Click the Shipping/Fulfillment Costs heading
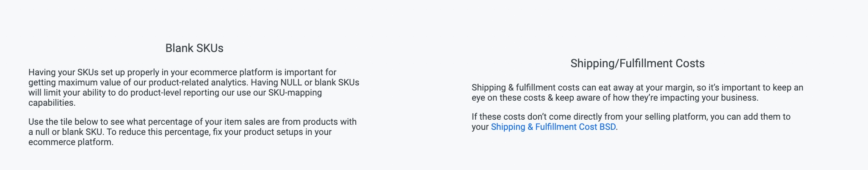Viewport: 868px width, 170px height. [637, 63]
